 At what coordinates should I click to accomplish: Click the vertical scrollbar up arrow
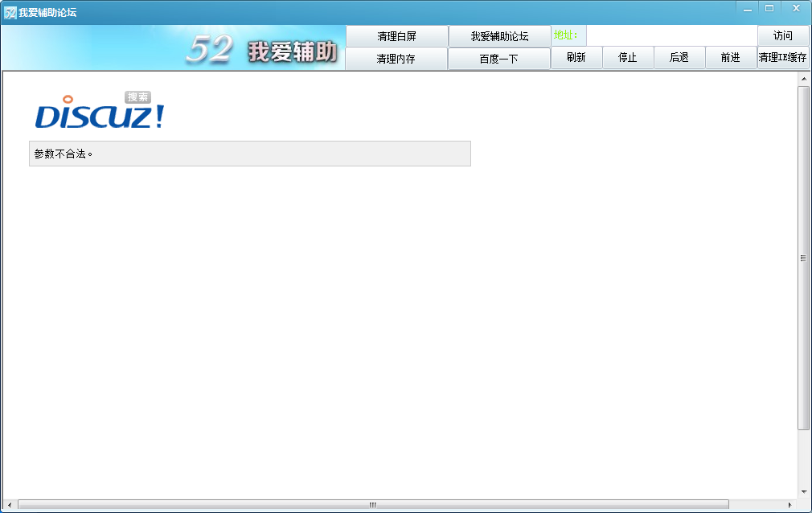tap(804, 80)
